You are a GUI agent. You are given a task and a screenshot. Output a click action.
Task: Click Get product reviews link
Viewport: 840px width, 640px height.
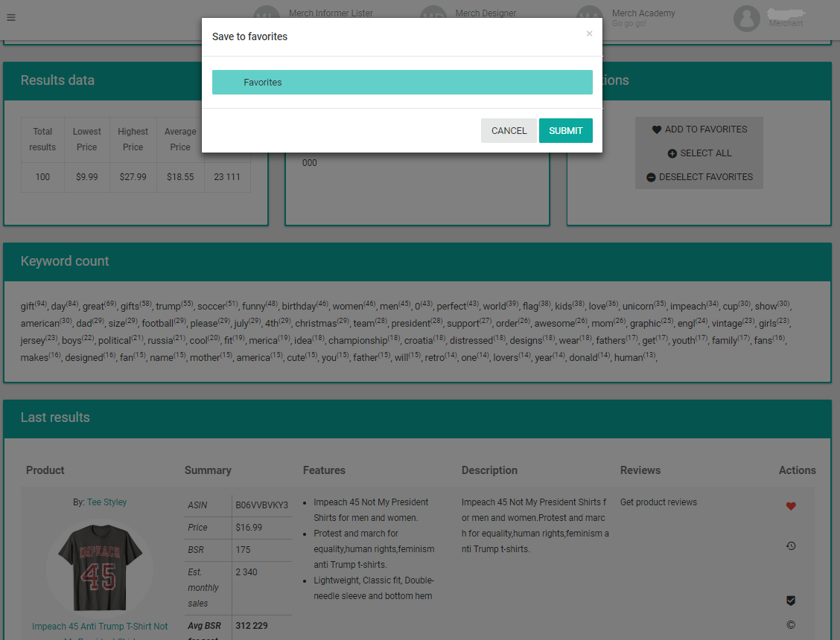pyautogui.click(x=658, y=502)
